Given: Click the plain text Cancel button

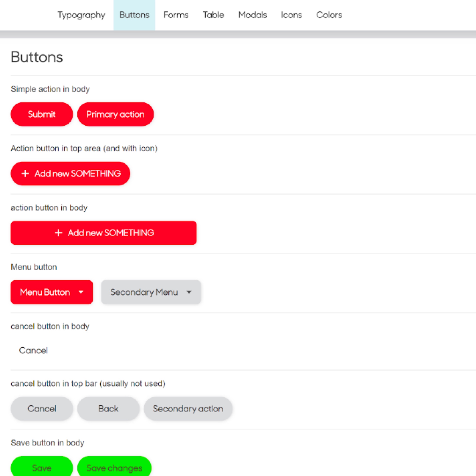Looking at the screenshot, I should click(x=33, y=350).
